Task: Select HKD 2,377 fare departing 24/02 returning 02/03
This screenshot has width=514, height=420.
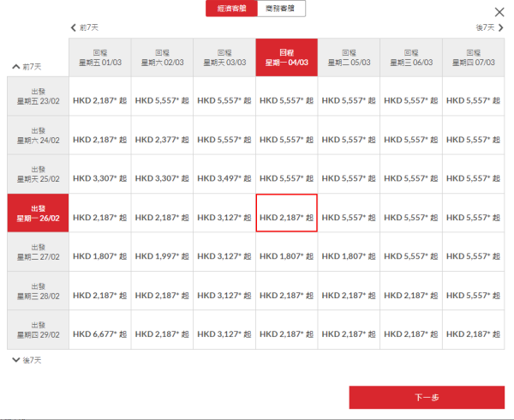Action: pos(162,135)
